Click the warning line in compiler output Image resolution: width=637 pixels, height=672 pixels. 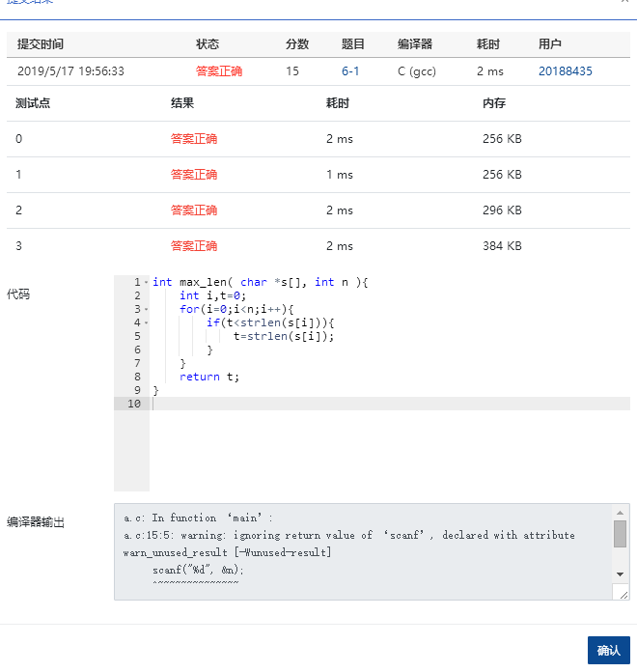coord(348,535)
